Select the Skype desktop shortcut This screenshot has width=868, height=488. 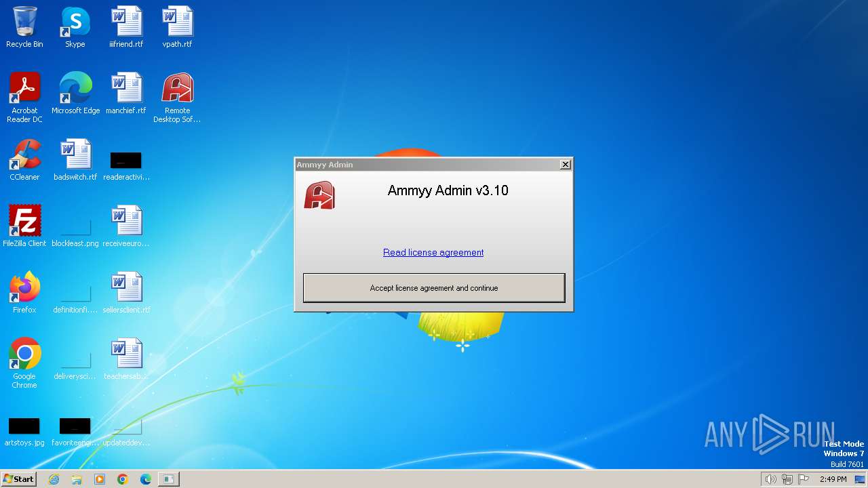pyautogui.click(x=75, y=28)
